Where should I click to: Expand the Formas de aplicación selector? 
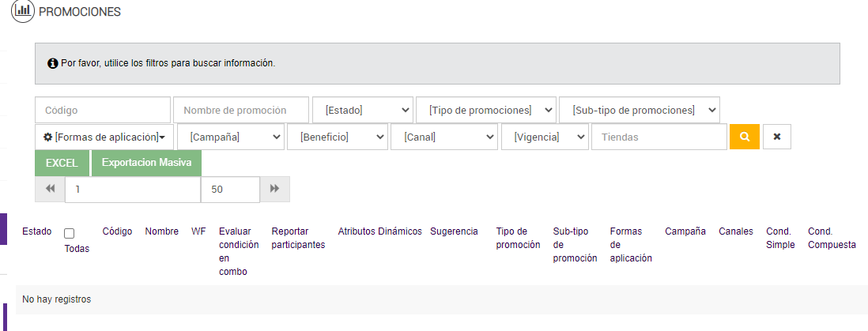click(x=104, y=137)
